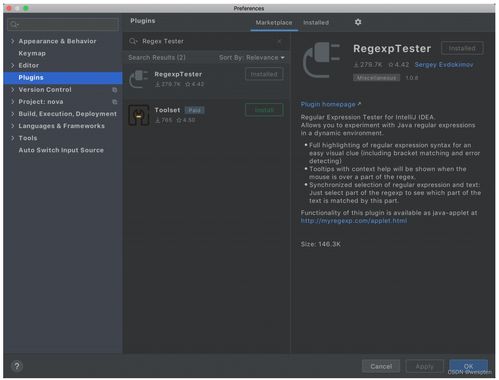
Task: Clear the Regex Tester search field
Action: pos(279,41)
